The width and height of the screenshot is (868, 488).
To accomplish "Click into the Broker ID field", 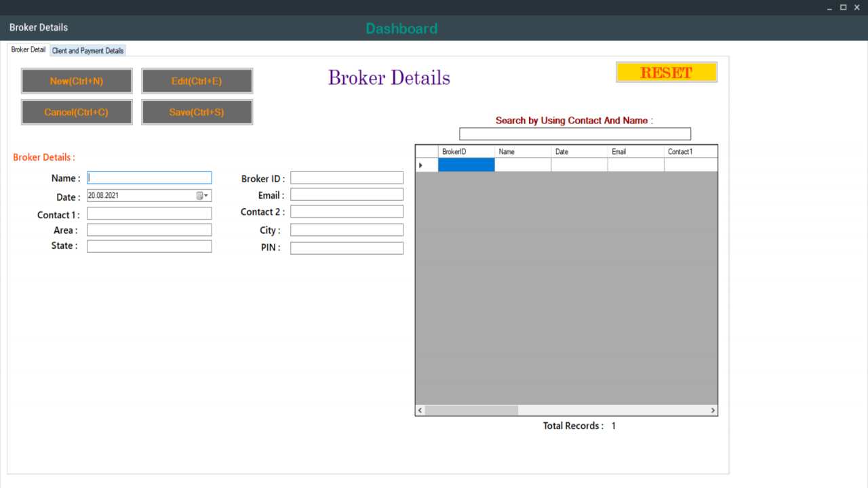I will tap(347, 178).
